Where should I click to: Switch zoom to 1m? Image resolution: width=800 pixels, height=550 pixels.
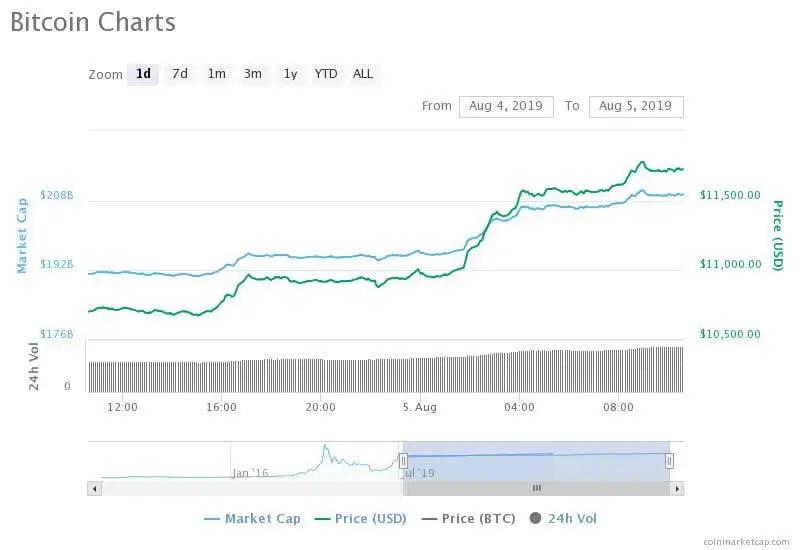[x=216, y=74]
